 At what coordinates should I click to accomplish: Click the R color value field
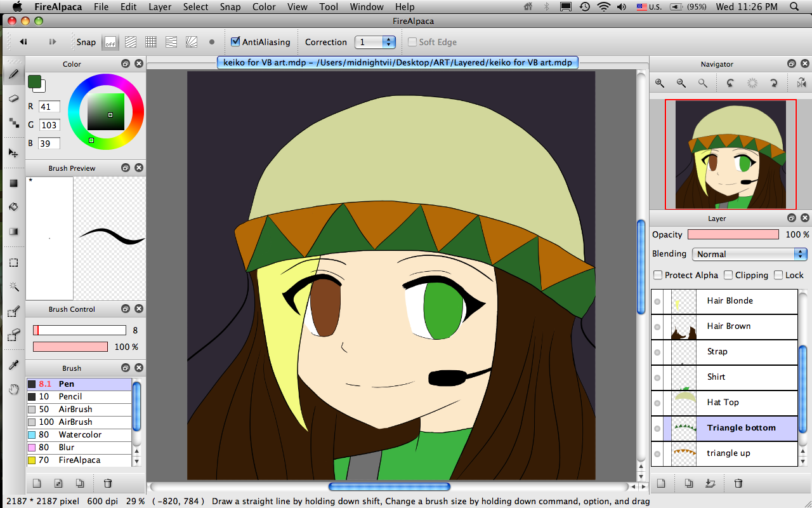click(x=49, y=107)
